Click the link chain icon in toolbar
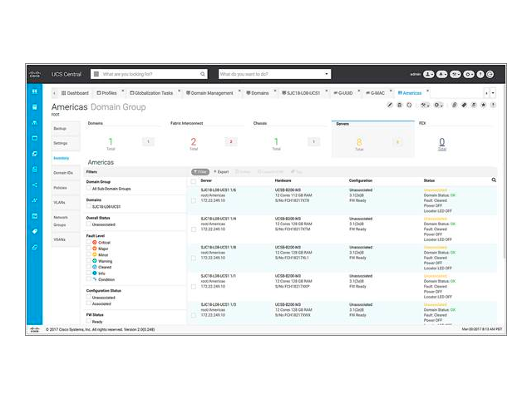The width and height of the screenshot is (532, 399). point(455,106)
